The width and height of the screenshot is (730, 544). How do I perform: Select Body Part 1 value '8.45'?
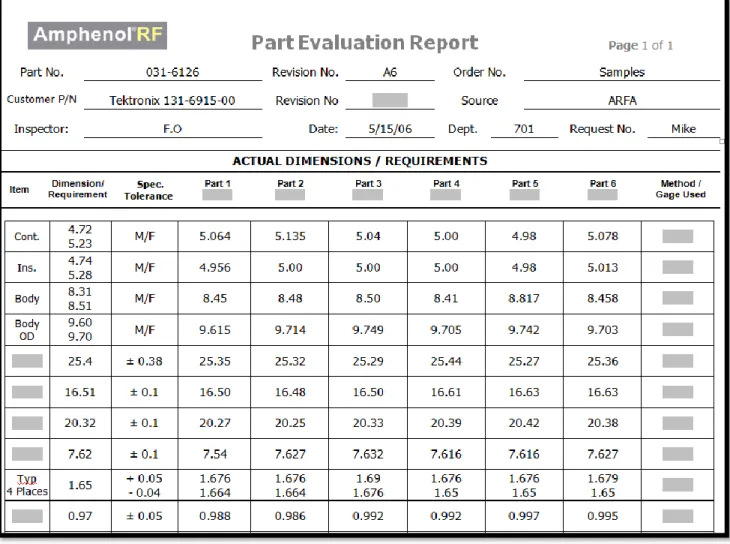(x=215, y=298)
